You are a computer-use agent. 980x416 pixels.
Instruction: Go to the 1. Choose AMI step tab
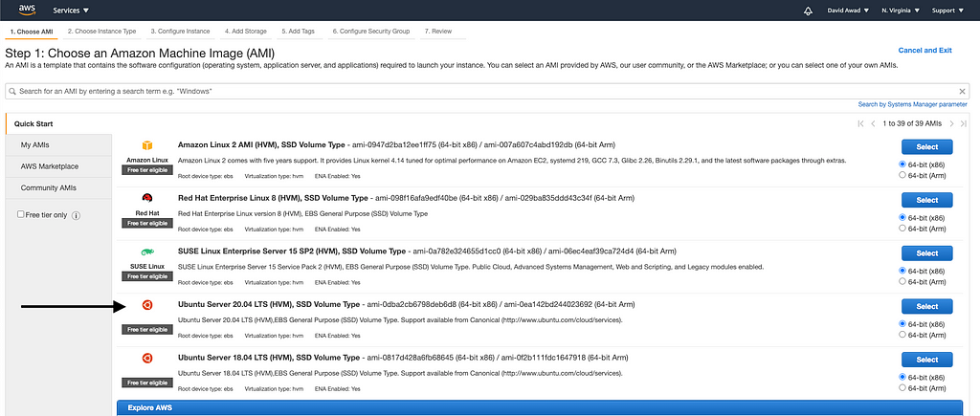tap(32, 32)
